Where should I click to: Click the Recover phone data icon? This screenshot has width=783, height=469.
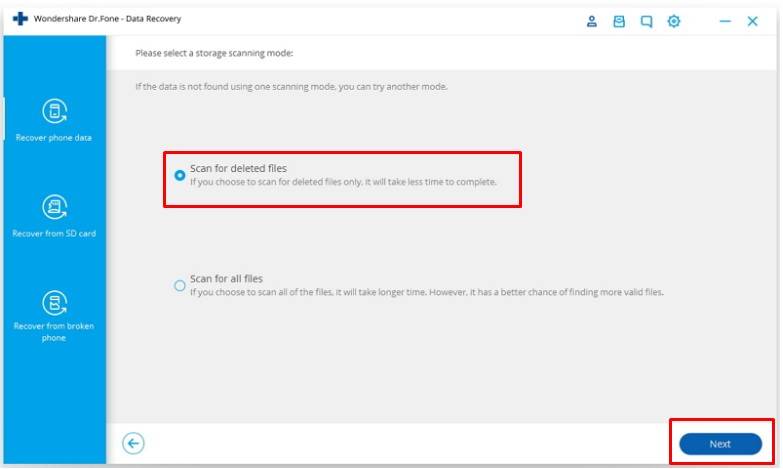(x=54, y=111)
